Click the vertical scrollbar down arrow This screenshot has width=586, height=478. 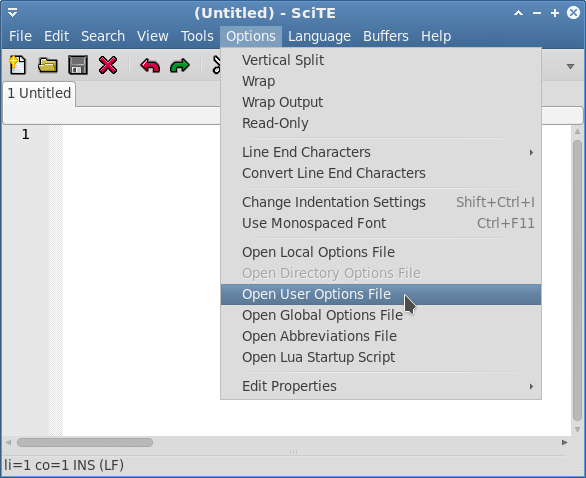(x=577, y=429)
